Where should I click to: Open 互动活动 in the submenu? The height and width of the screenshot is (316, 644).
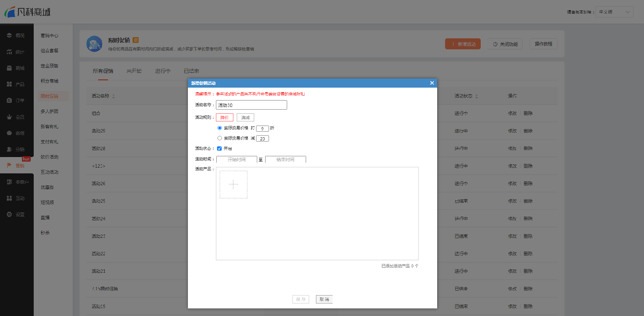click(50, 172)
